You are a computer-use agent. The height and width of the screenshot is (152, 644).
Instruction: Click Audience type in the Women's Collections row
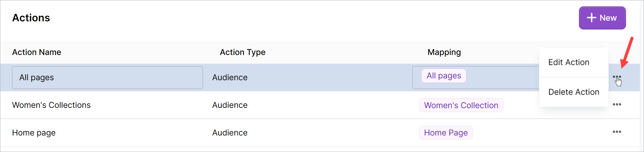(230, 105)
